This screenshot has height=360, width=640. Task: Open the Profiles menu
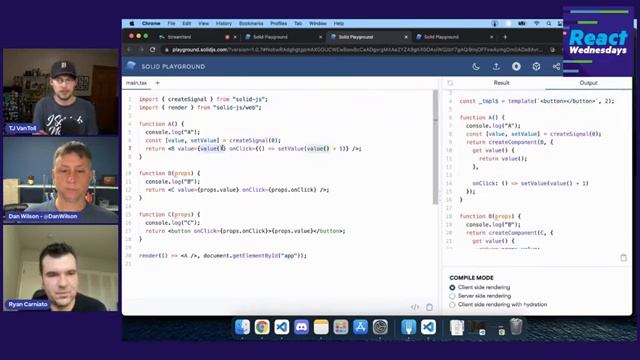(x=278, y=24)
